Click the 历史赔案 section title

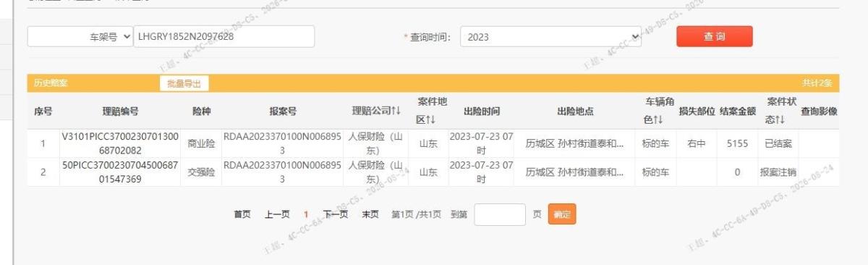[x=50, y=83]
